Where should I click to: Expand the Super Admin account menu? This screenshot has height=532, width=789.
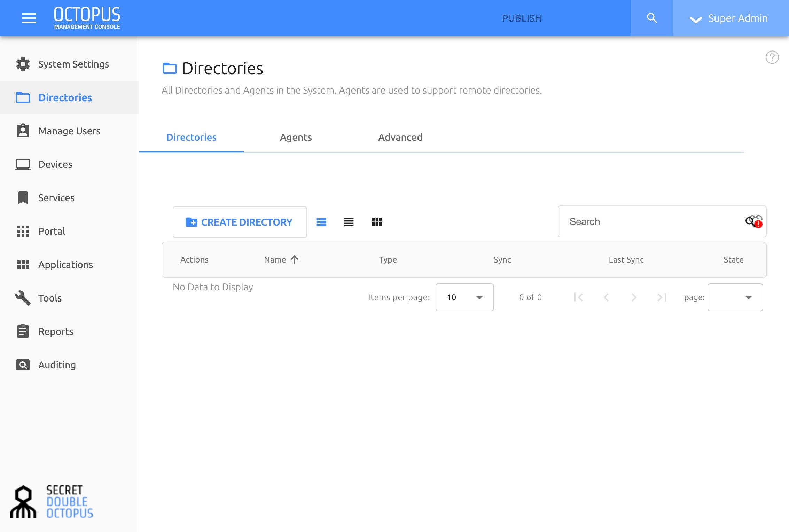[x=731, y=18]
